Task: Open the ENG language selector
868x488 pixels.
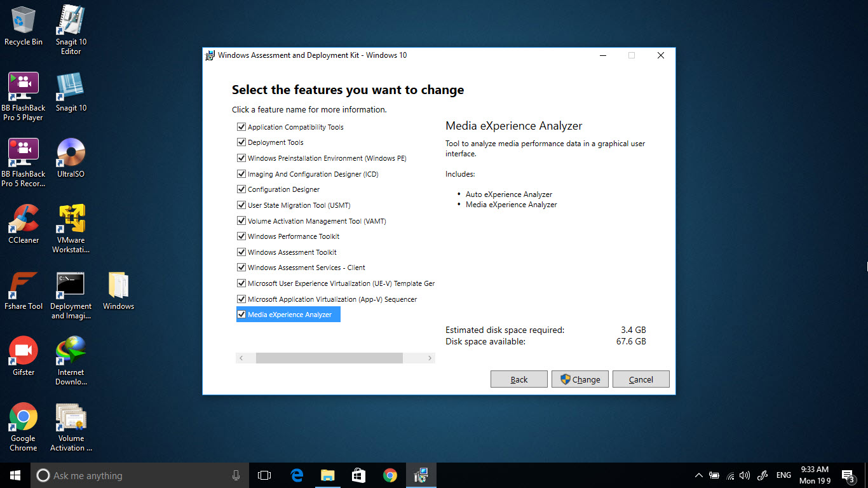Action: [x=783, y=475]
